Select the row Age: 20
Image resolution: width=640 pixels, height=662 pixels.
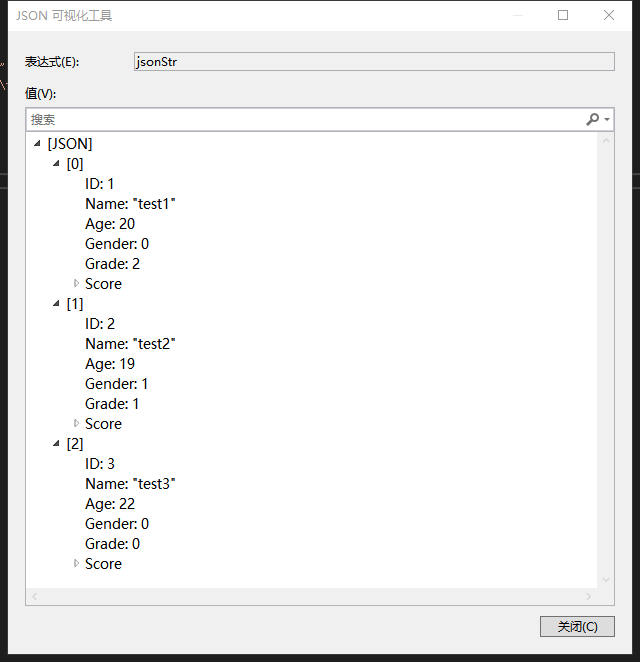coord(110,224)
